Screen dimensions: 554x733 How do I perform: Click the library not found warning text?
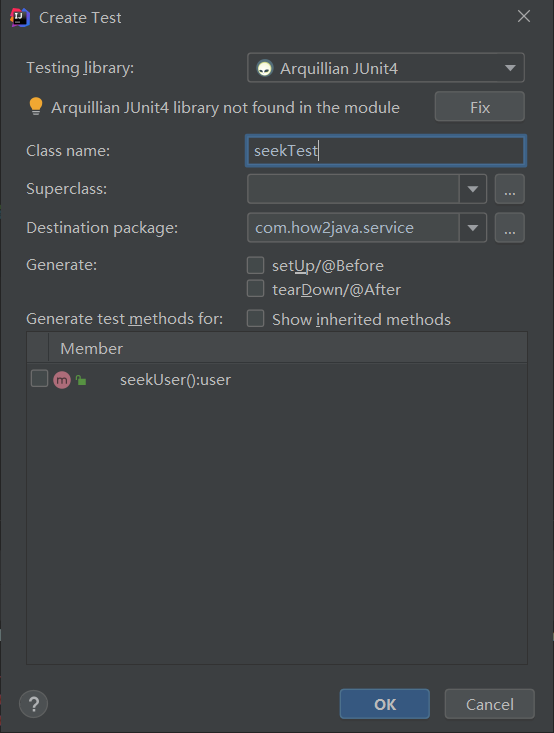coord(225,108)
